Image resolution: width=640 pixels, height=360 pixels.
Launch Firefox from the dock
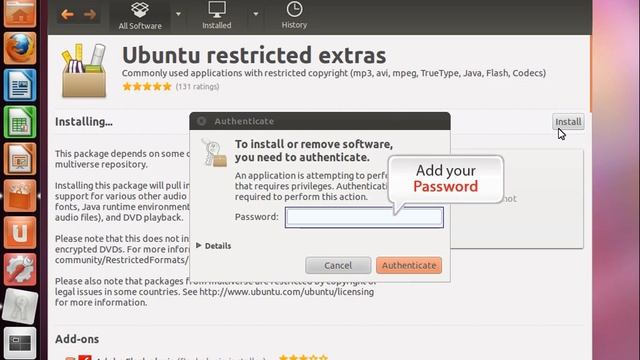[20, 48]
